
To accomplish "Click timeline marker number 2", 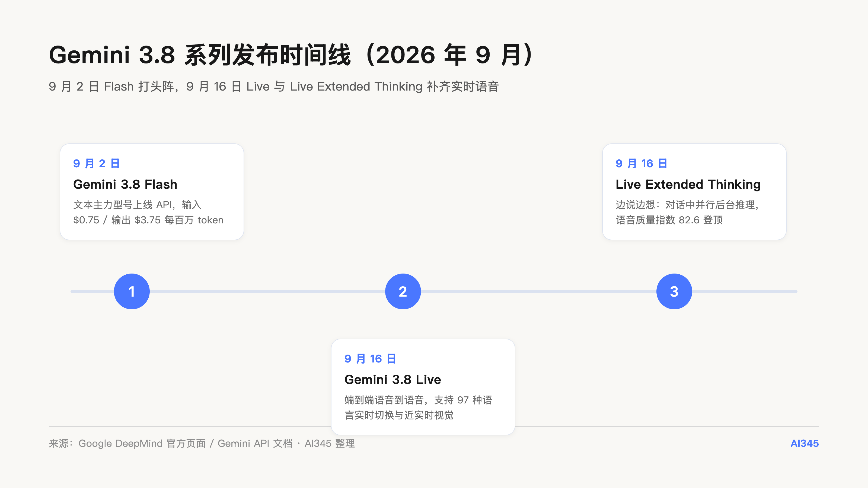I will [403, 291].
